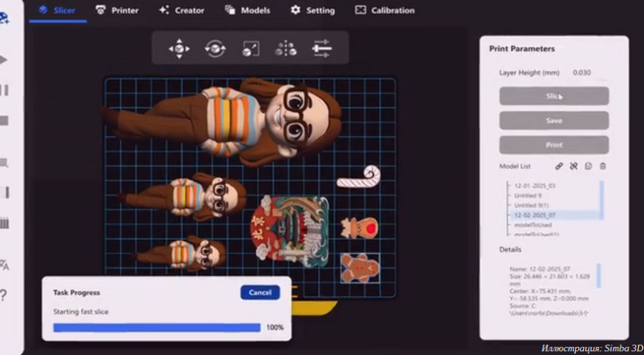Screen dimensions: 644x355
Task: Open the Setting tab
Action: point(312,10)
